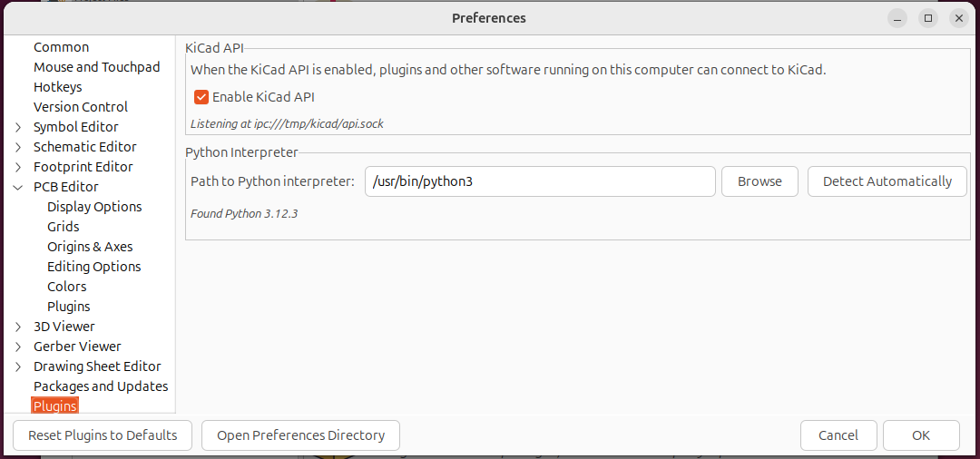
Task: Select Packages and Updates page
Action: pyautogui.click(x=101, y=386)
